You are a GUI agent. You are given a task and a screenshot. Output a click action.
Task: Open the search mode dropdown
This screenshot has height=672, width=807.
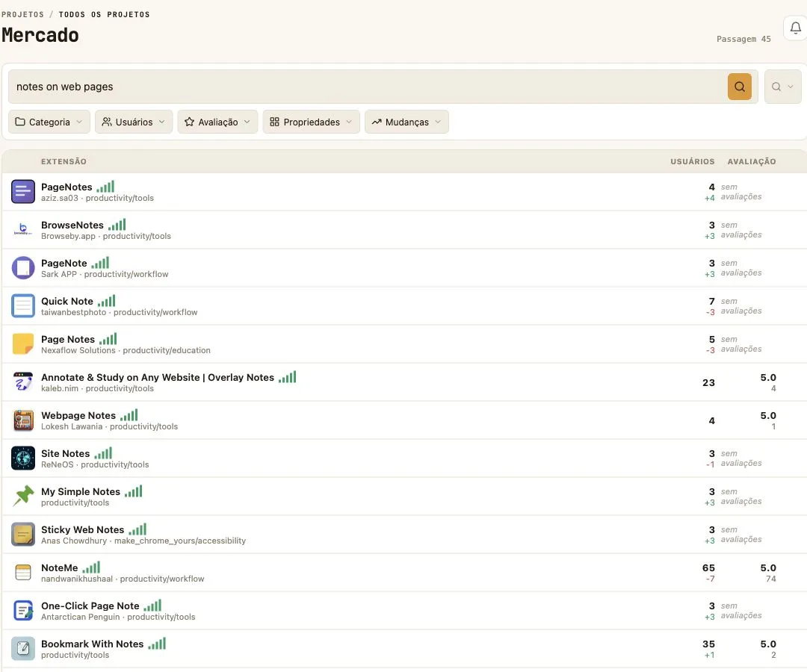point(783,87)
